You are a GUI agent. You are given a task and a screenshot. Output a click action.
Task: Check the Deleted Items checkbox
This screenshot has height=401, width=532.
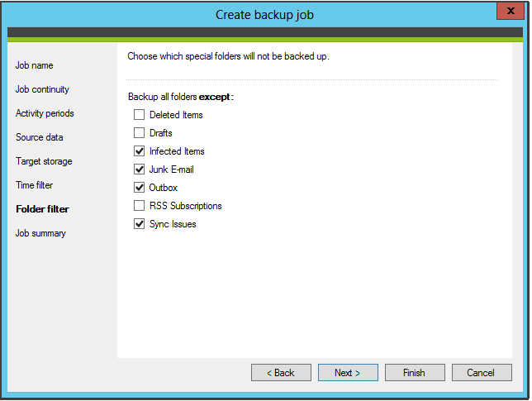tap(139, 115)
